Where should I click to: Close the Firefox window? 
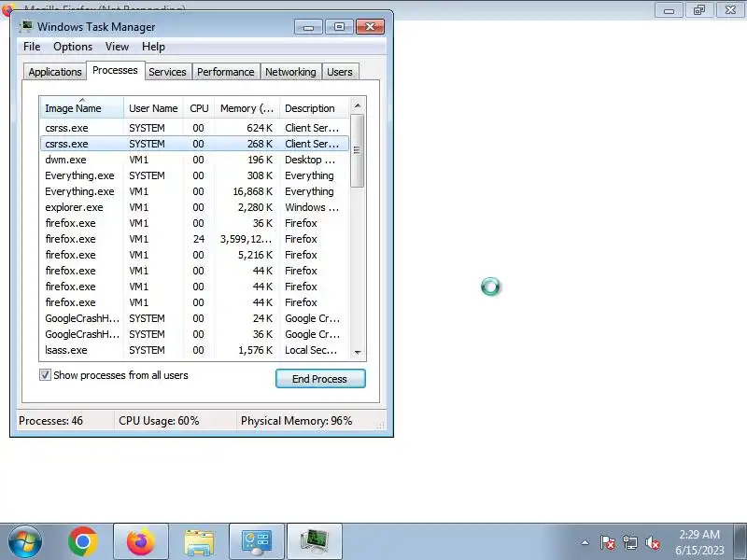pos(730,10)
